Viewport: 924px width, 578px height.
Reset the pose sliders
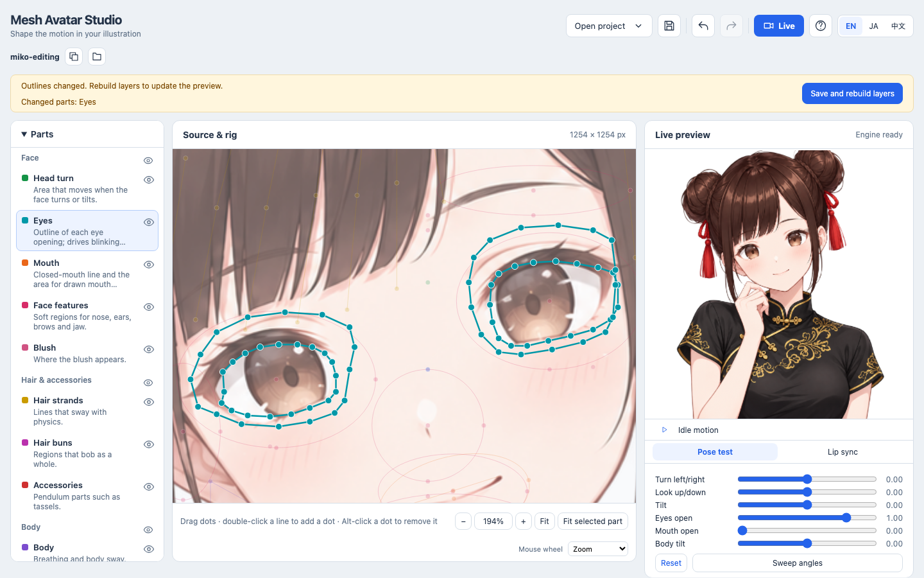pyautogui.click(x=671, y=563)
